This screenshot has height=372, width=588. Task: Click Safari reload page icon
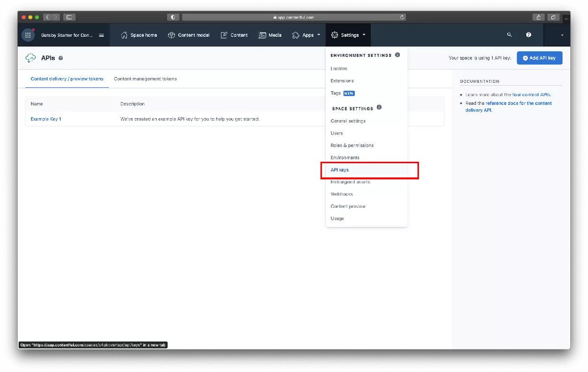coord(402,17)
